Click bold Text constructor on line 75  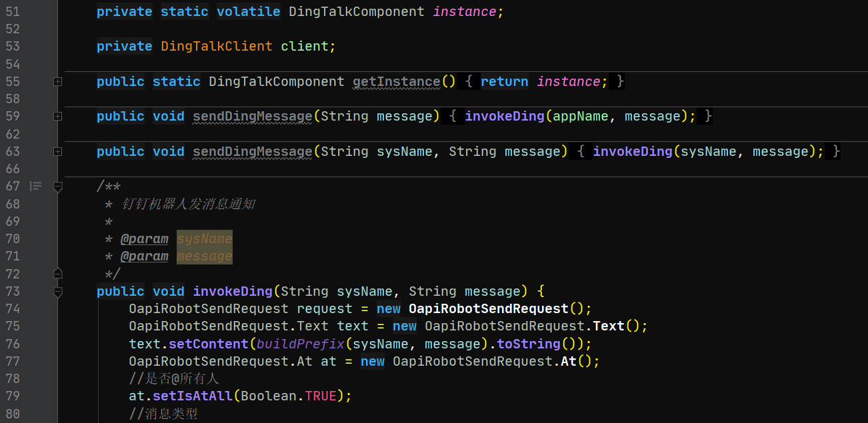pyautogui.click(x=609, y=326)
